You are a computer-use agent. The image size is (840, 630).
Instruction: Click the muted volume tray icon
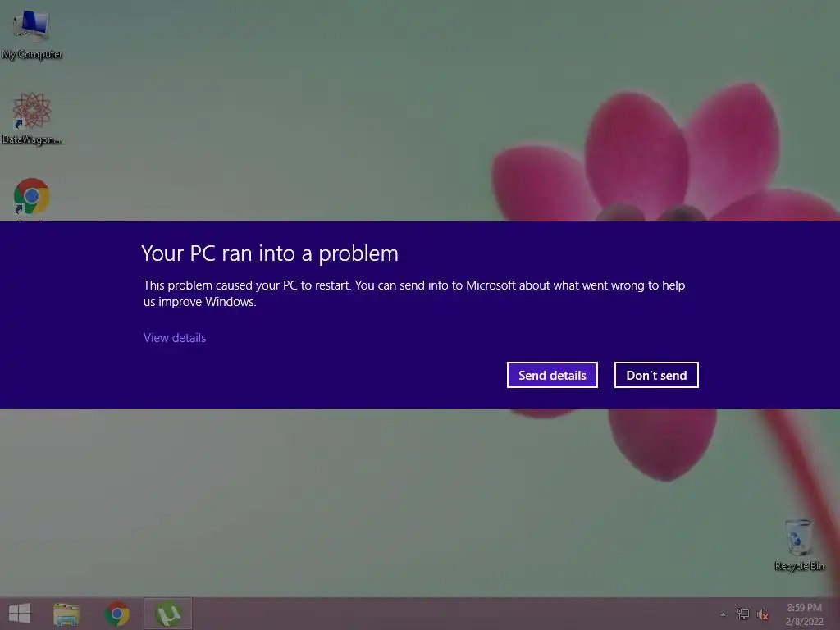(762, 614)
